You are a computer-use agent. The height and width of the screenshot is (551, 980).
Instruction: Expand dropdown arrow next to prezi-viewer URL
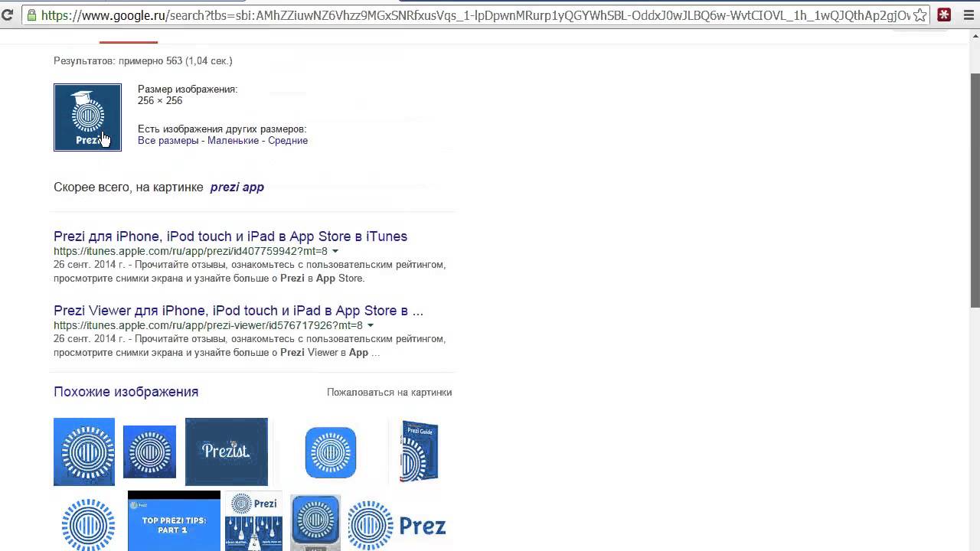point(370,326)
